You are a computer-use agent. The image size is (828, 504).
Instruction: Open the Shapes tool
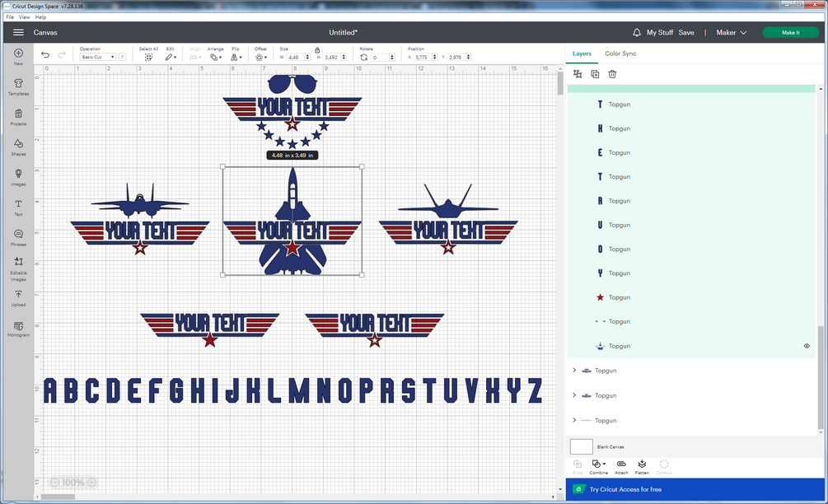18,147
